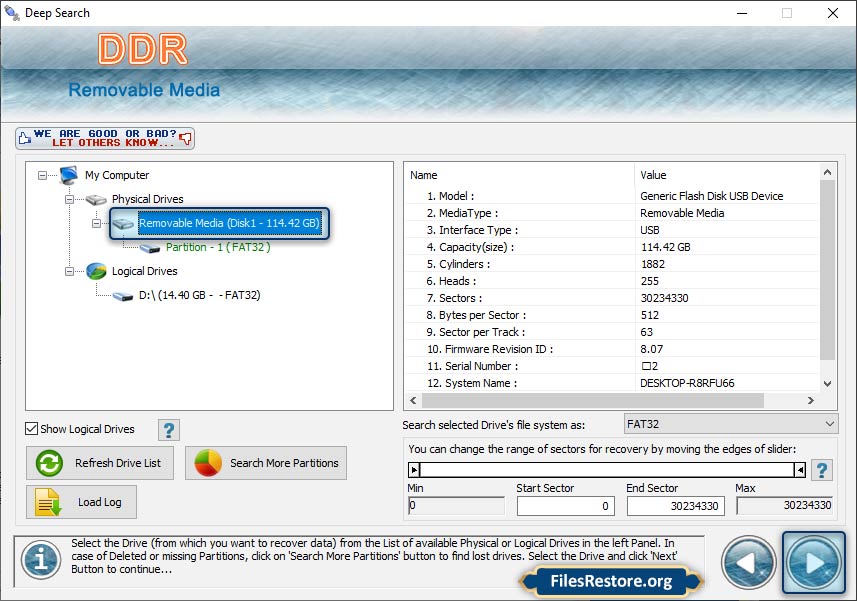Click Refresh Drive List button
The image size is (857, 601).
[x=100, y=463]
